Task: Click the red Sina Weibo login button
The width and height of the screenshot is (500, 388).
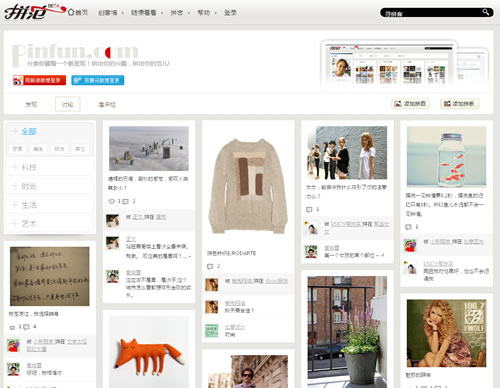Action: pyautogui.click(x=39, y=80)
